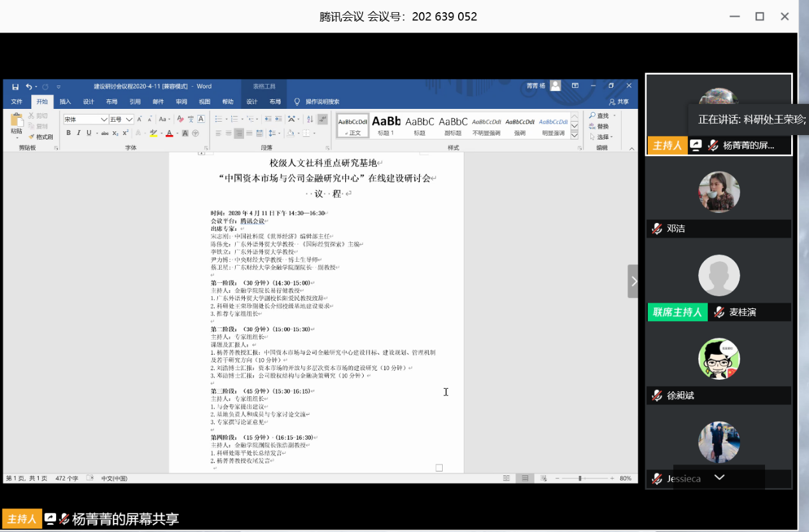Click the Sort (排序) icon in Paragraph group

click(x=310, y=119)
